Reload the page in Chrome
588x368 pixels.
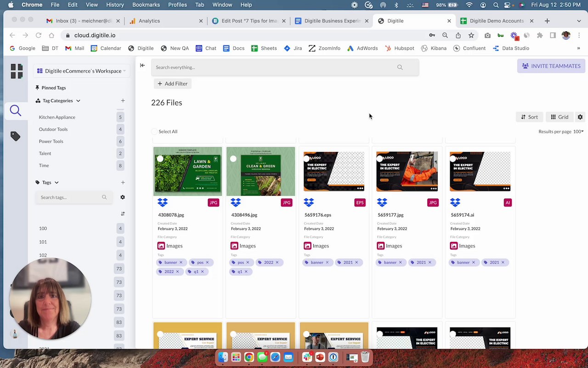tap(39, 35)
